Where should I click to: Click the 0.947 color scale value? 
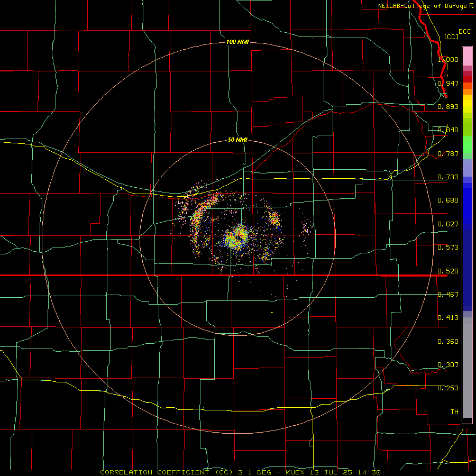click(448, 83)
